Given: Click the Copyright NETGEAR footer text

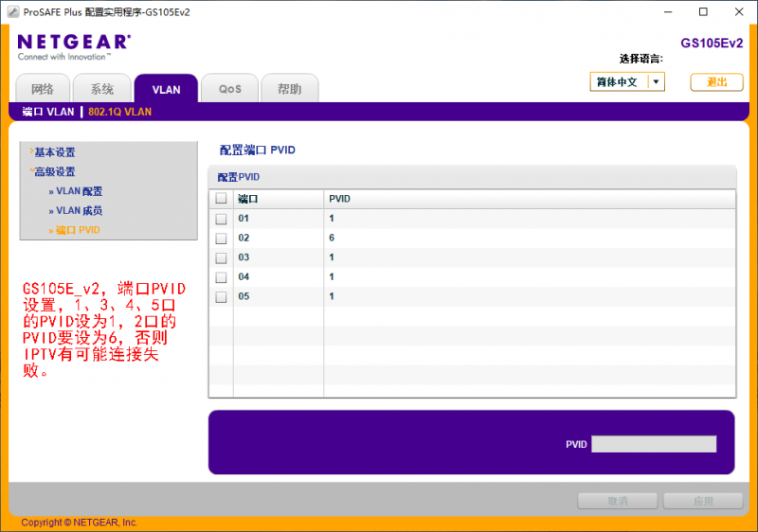Looking at the screenshot, I should 80,523.
